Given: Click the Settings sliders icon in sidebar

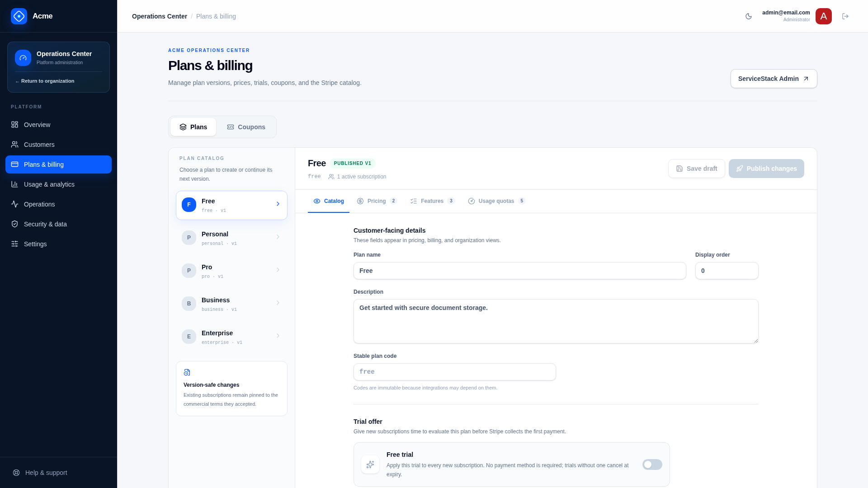Looking at the screenshot, I should (x=15, y=244).
